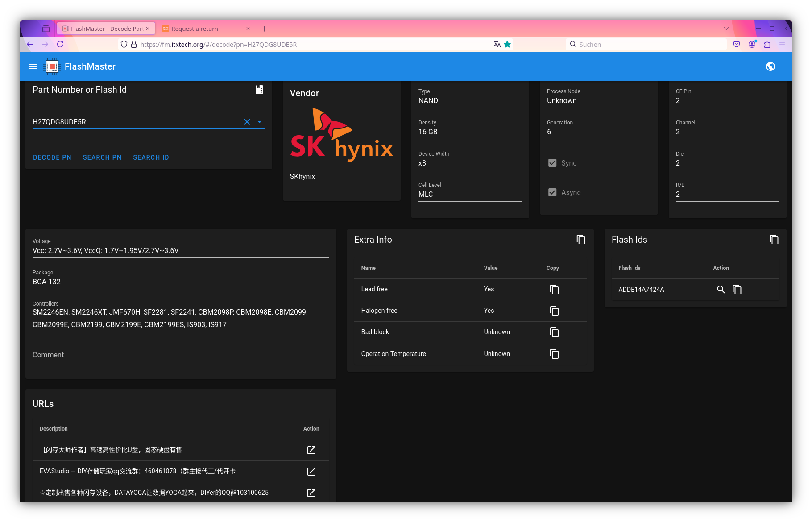Show site security lock information
Image resolution: width=812 pixels, height=522 pixels.
coord(133,44)
